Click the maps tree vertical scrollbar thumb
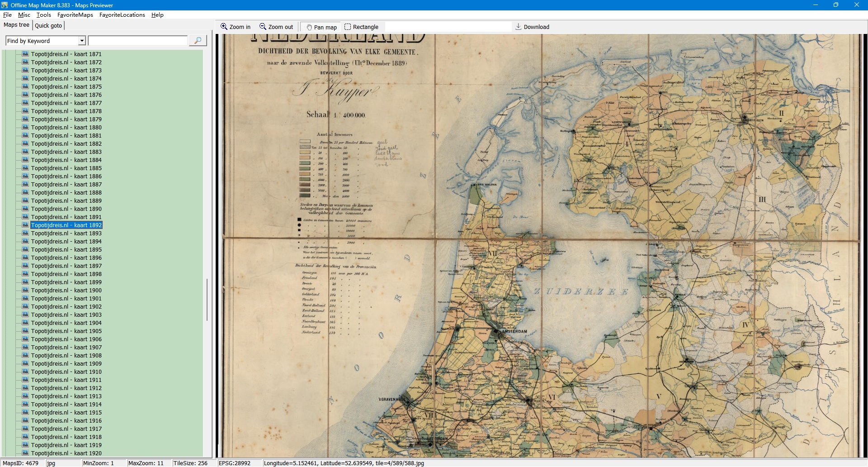Viewport: 868px width, 467px height. click(207, 300)
